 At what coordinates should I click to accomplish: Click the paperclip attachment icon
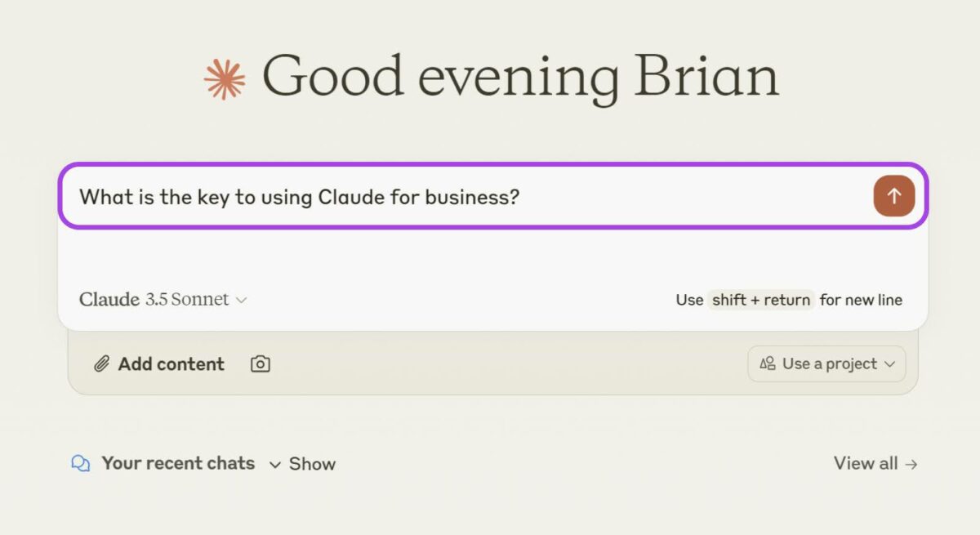point(101,364)
